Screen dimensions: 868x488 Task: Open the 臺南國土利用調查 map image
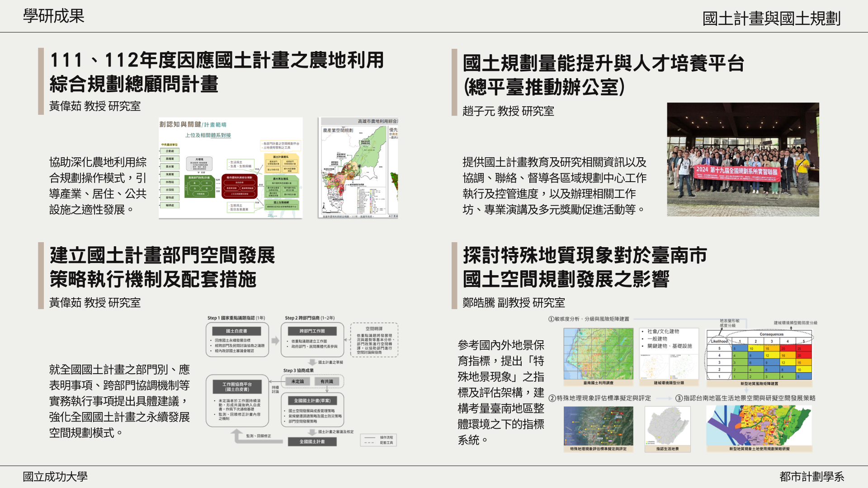pos(598,354)
